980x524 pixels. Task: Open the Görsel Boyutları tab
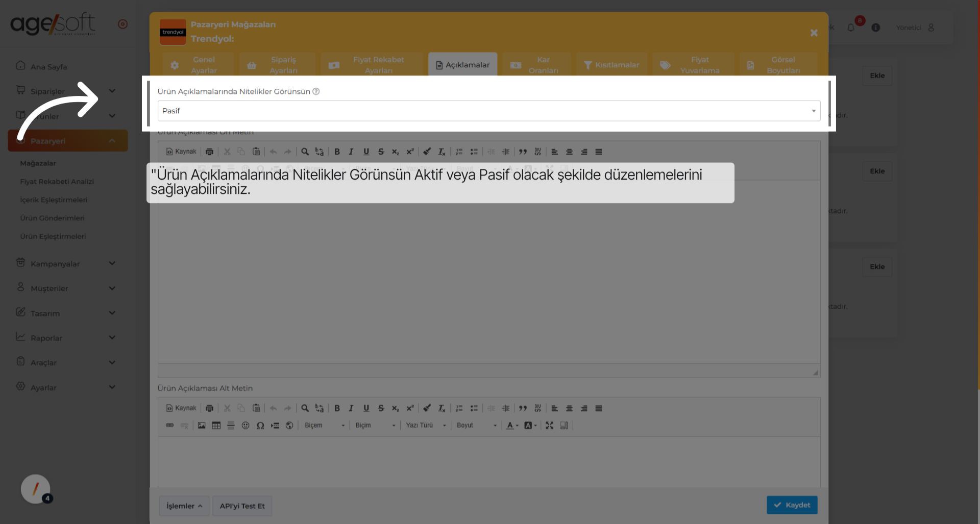coord(778,65)
